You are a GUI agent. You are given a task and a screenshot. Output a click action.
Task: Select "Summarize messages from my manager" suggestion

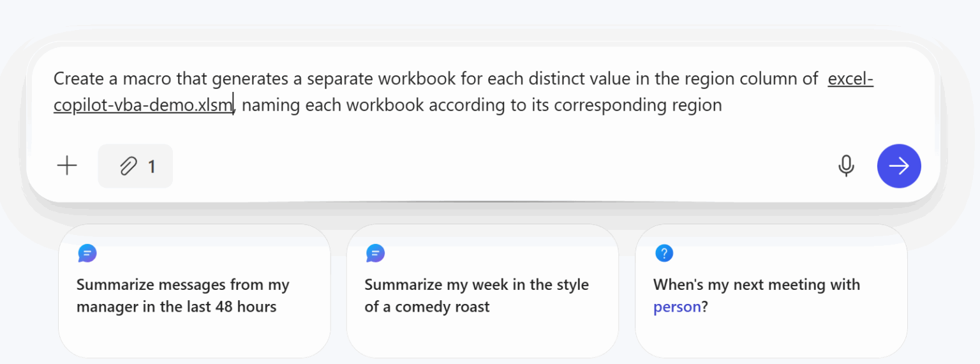pyautogui.click(x=183, y=296)
